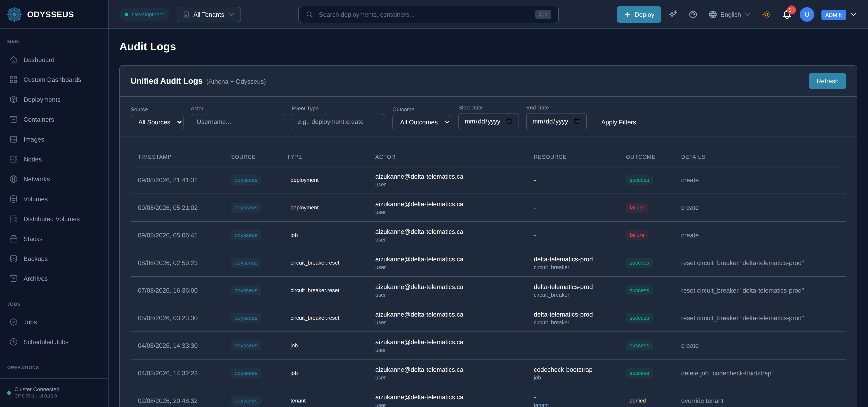Screen dimensions: 868x407
Task: Click the TIMESTAMP column header
Action: 154,157
